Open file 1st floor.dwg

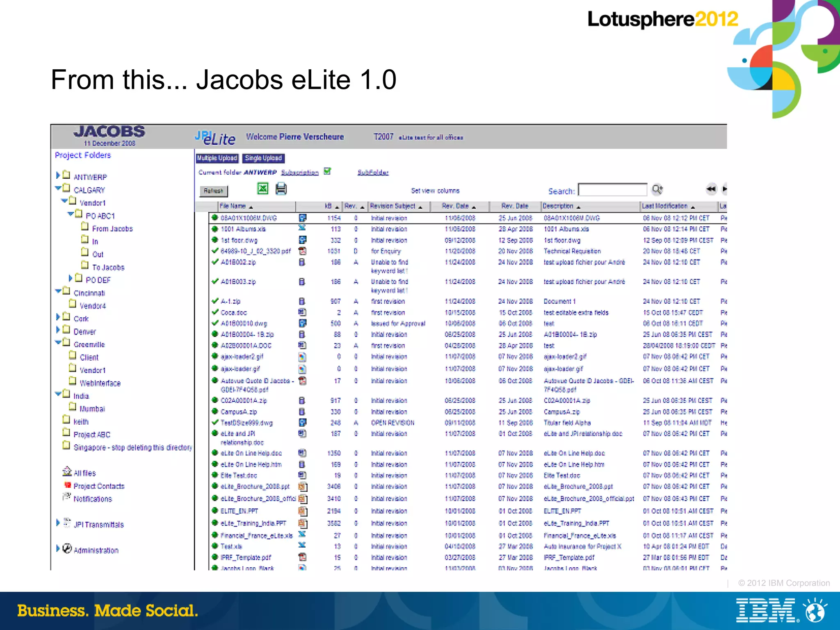point(239,240)
